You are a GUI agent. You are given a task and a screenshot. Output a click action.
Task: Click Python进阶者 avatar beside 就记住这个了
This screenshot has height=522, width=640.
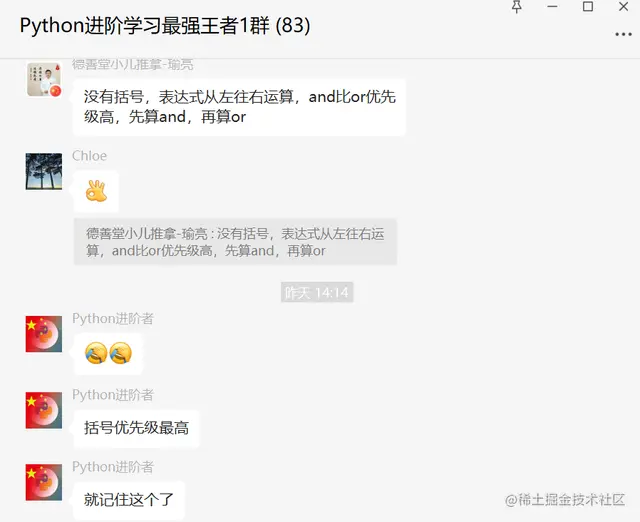[44, 482]
